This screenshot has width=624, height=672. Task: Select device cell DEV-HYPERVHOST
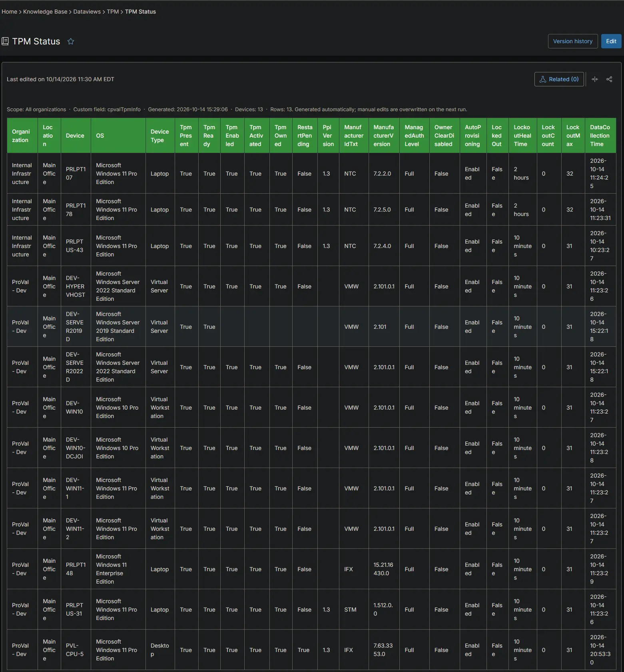click(76, 286)
